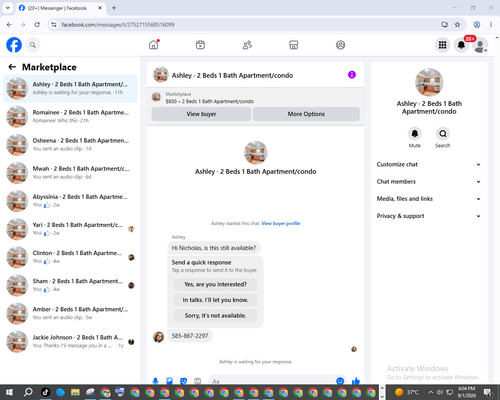The image size is (500, 400).
Task: Open the Abyssinia conversation
Action: tap(70, 201)
